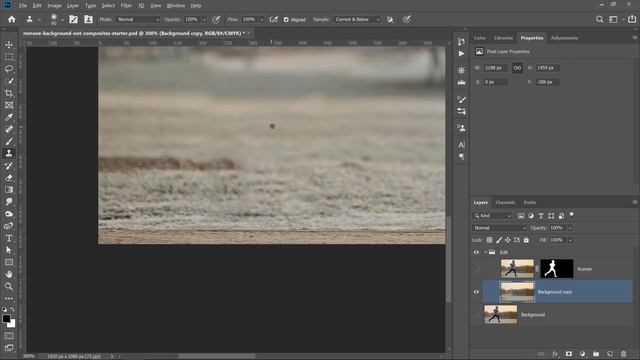Open the Image menu

(x=54, y=6)
